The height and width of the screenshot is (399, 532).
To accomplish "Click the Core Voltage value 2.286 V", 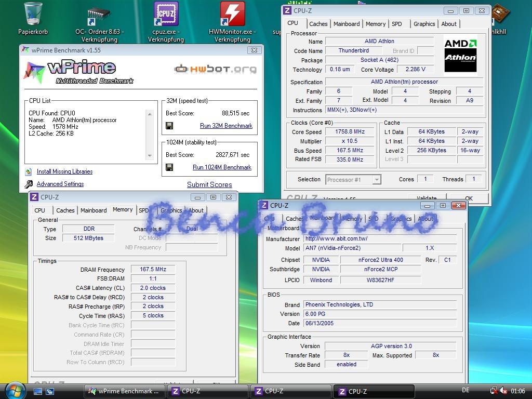I will pyautogui.click(x=415, y=69).
